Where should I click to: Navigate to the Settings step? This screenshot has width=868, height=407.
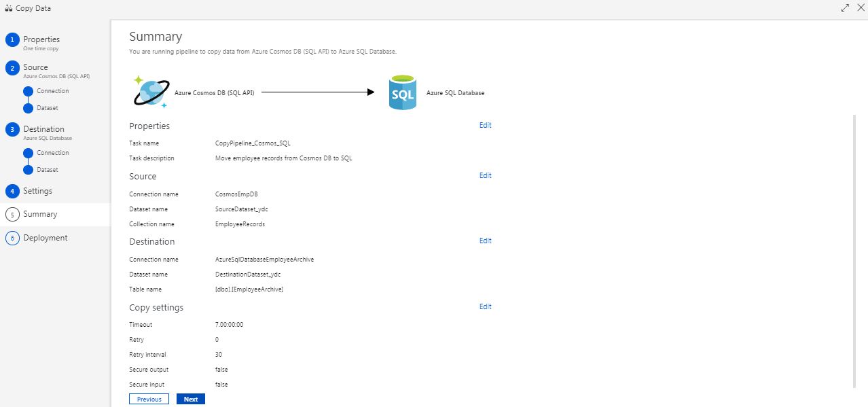[x=37, y=191]
